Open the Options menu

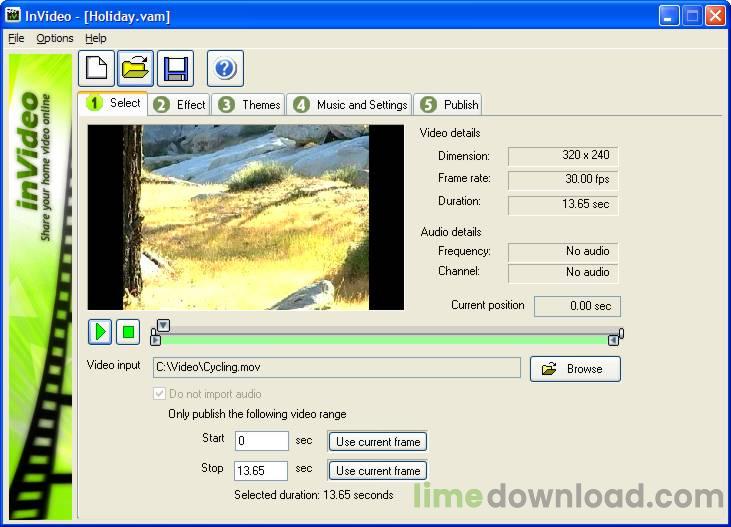point(55,38)
